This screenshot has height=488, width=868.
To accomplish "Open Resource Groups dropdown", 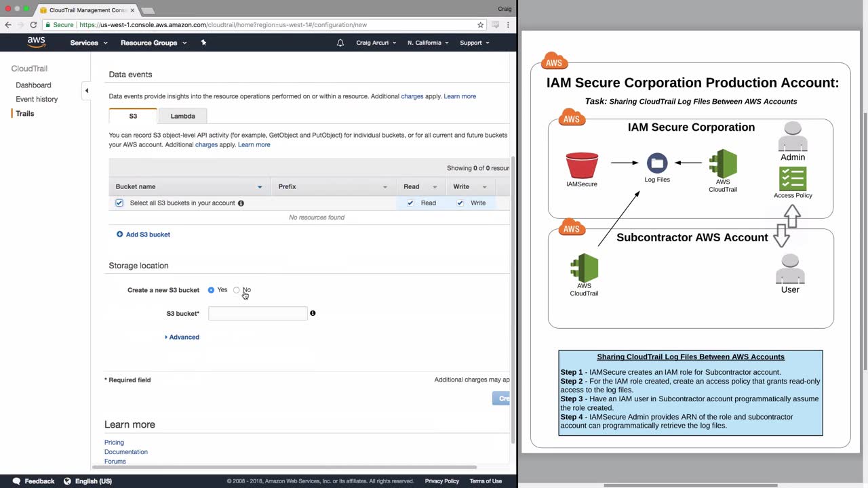I will 153,43.
